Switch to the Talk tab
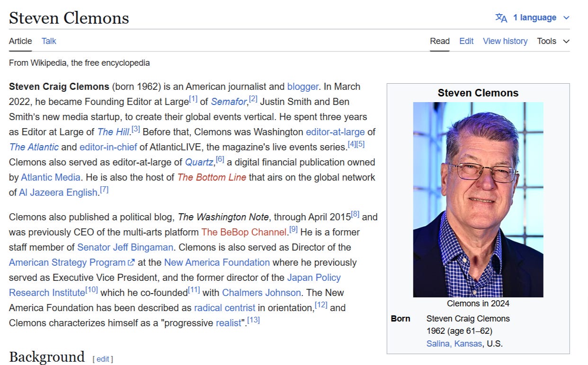The width and height of the screenshot is (588, 365). coord(49,41)
